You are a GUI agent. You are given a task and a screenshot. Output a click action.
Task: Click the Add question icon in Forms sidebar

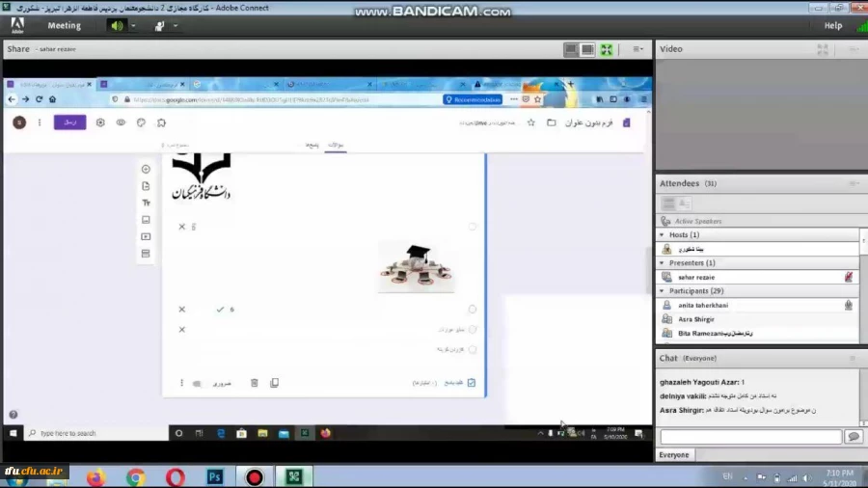click(146, 170)
